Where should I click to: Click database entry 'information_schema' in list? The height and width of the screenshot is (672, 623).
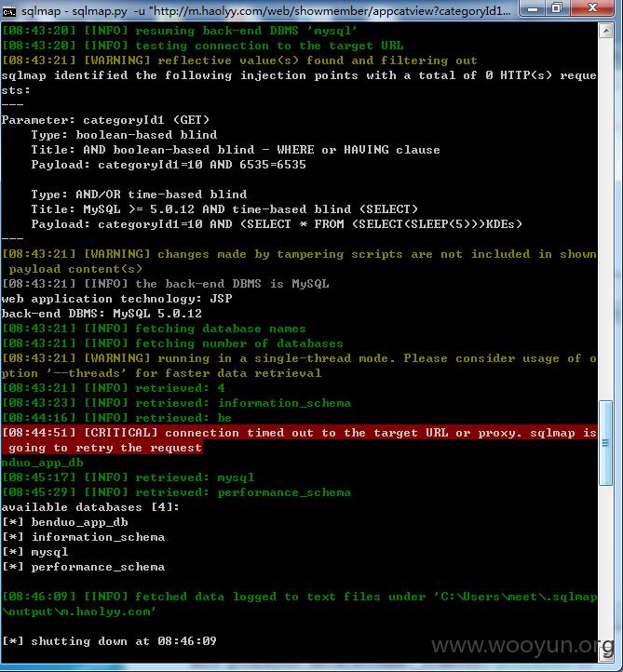[98, 537]
